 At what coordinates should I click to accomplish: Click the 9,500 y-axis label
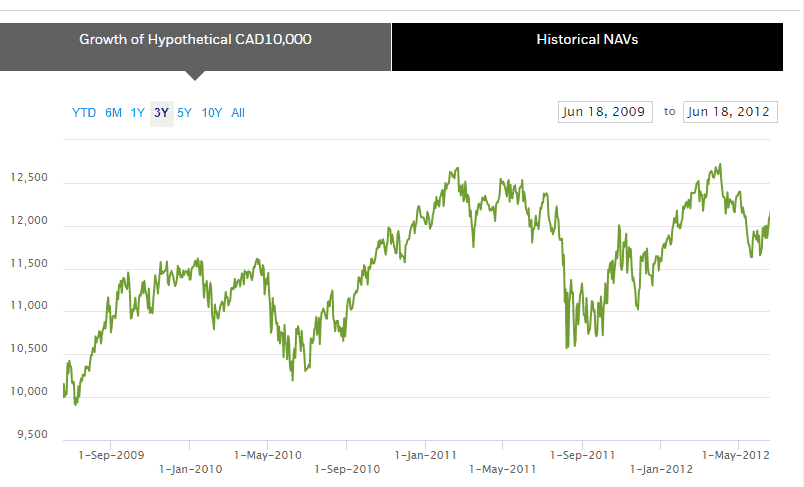31,434
